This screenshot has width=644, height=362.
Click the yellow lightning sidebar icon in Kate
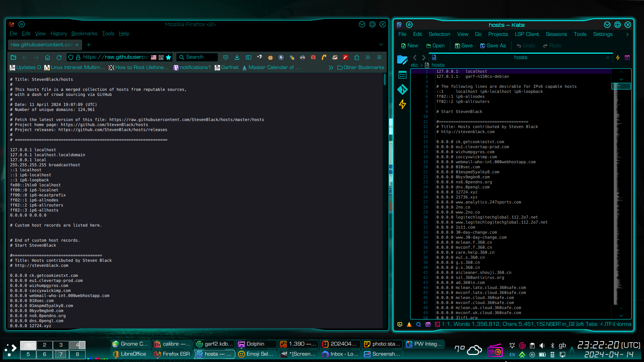[402, 104]
